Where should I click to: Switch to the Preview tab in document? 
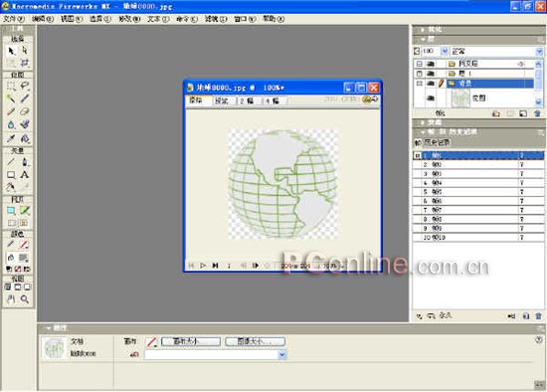[222, 100]
